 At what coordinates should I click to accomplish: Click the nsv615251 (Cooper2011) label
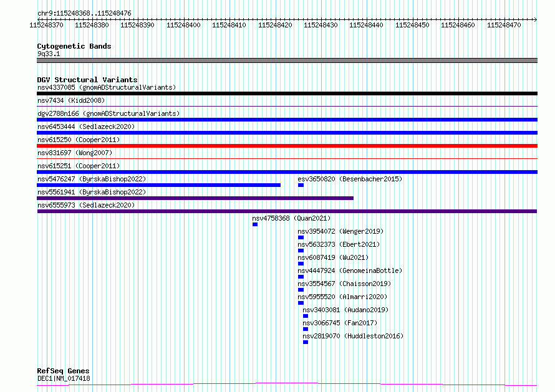(79, 166)
